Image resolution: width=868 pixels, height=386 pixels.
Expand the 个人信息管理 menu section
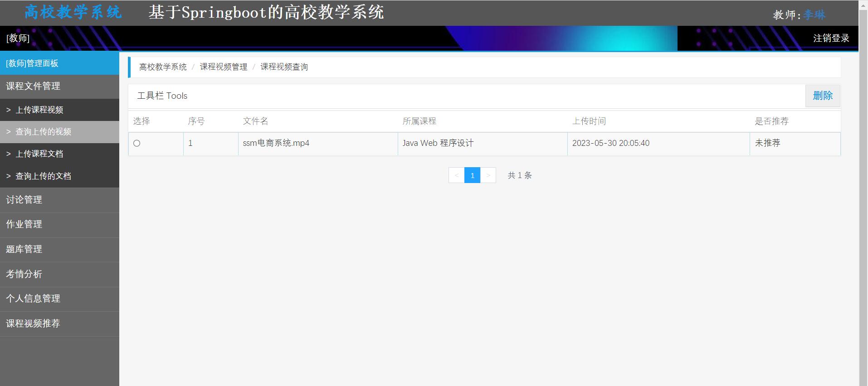point(59,299)
